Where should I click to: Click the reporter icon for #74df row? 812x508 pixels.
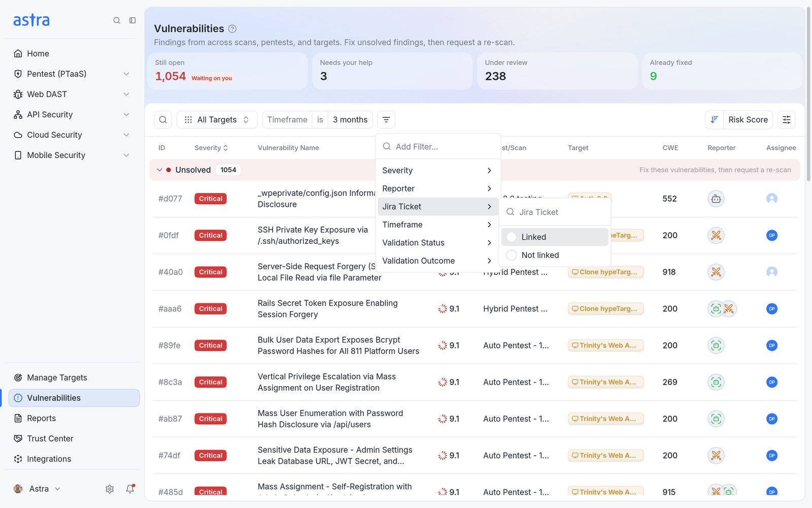716,456
